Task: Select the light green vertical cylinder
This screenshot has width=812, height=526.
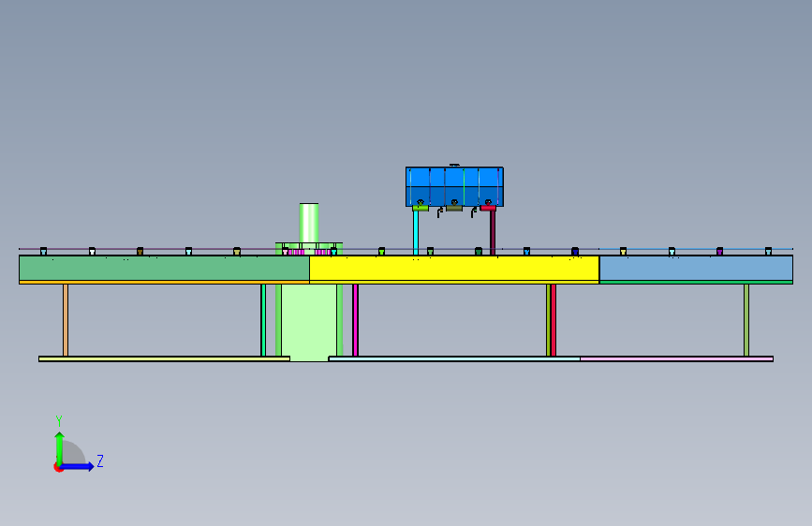Action: tap(309, 223)
